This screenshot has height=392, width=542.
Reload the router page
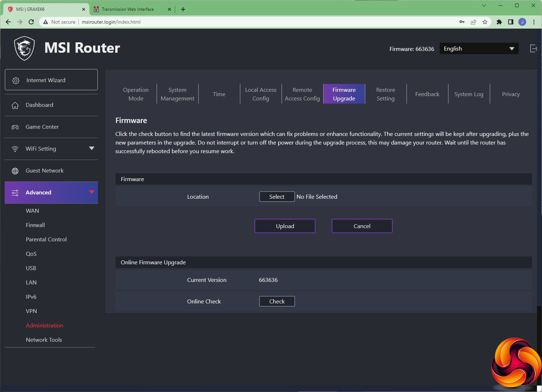[x=31, y=22]
